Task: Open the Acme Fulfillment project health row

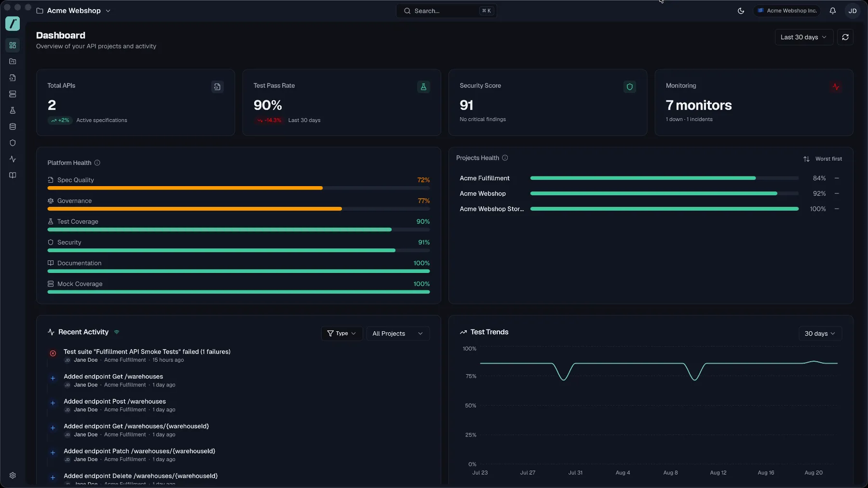Action: pyautogui.click(x=650, y=178)
